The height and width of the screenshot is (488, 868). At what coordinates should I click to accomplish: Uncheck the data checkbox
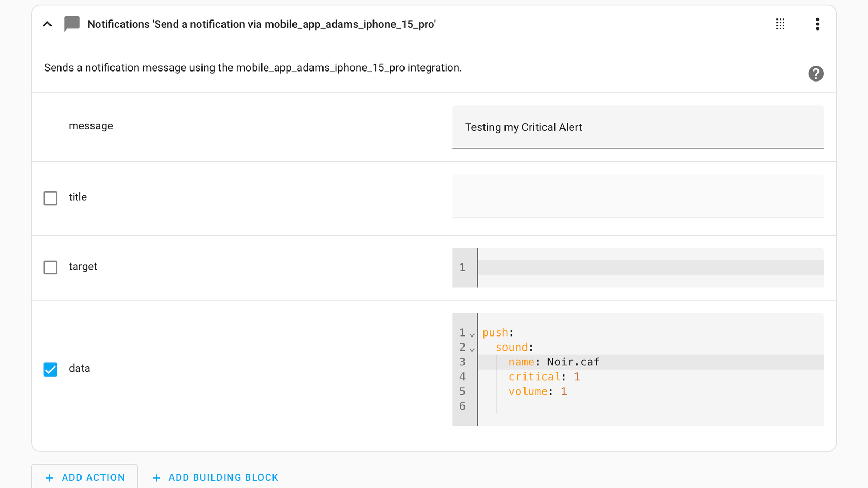pos(50,369)
